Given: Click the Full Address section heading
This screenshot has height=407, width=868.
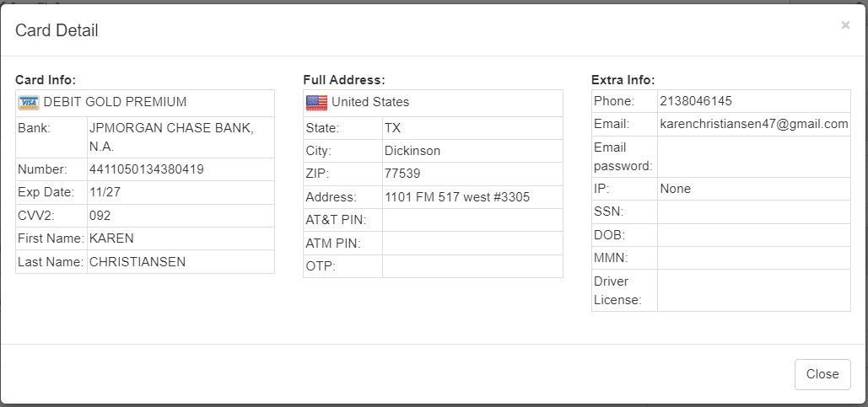Looking at the screenshot, I should [x=344, y=80].
